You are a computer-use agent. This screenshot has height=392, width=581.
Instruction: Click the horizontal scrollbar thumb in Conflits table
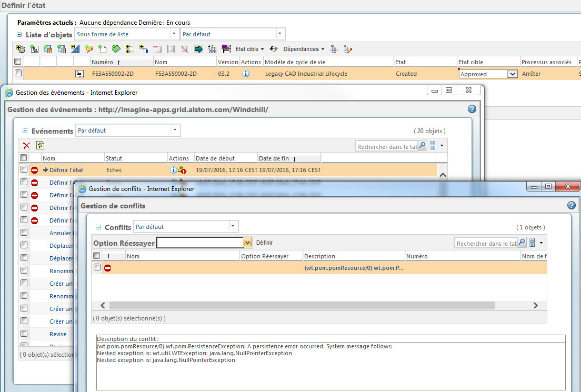click(x=302, y=305)
